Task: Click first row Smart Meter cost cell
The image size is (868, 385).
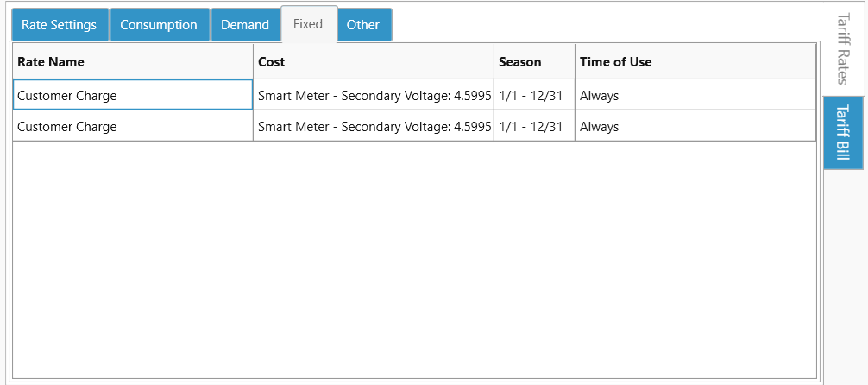Action: coord(373,96)
